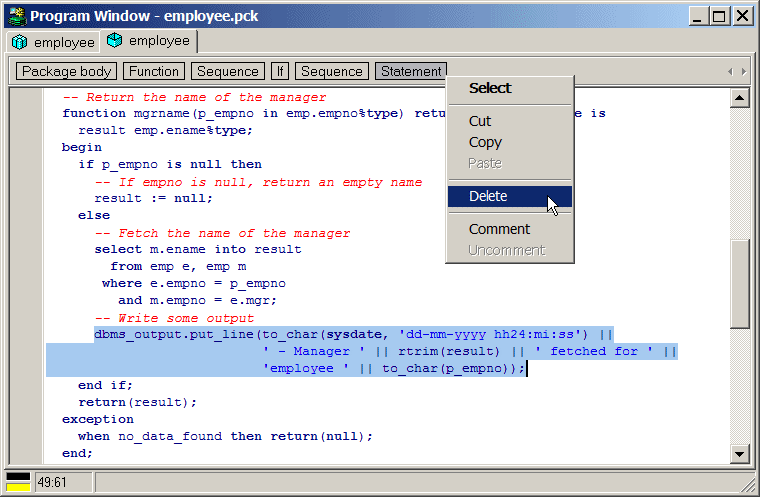The width and height of the screenshot is (760, 497).
Task: Click comment 'Write some output'
Action: (x=174, y=318)
